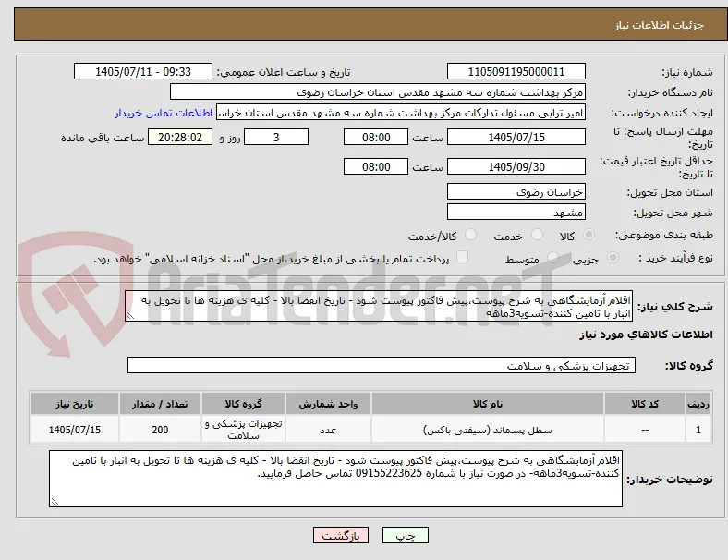Viewport: 728px width, 560px height.
Task: Click the delivery province field خراسان رضوی
Action: click(516, 192)
